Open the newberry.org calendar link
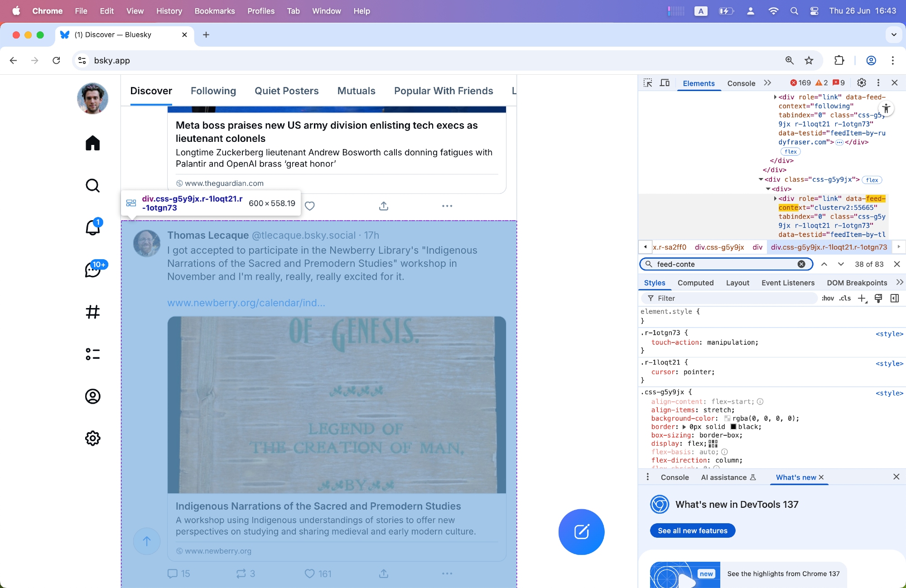Viewport: 906px width, 588px height. pos(246,303)
